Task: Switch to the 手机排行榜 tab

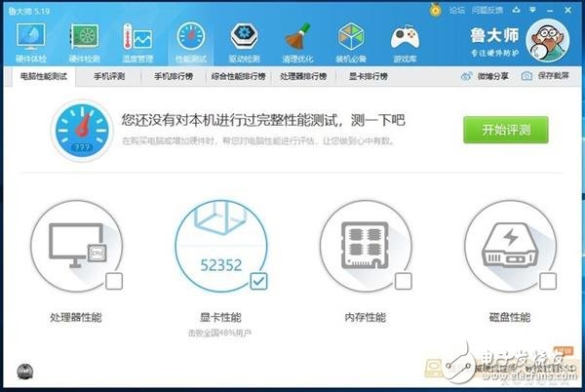Action: coord(174,76)
